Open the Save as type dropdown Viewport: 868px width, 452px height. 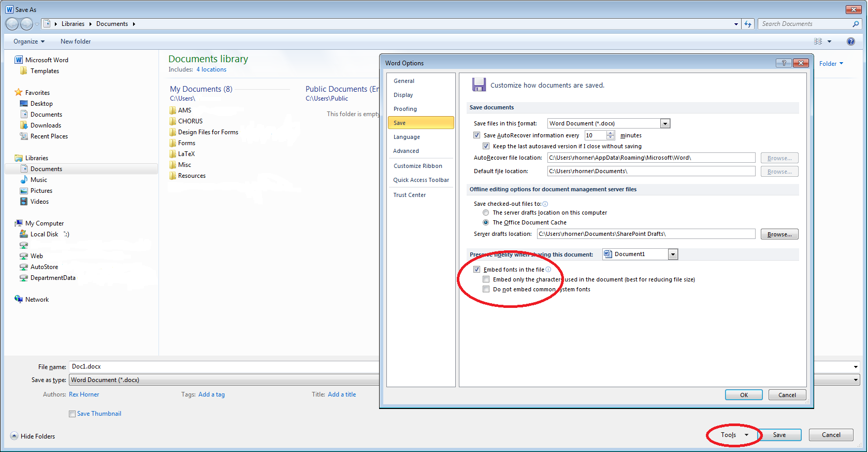click(x=856, y=380)
